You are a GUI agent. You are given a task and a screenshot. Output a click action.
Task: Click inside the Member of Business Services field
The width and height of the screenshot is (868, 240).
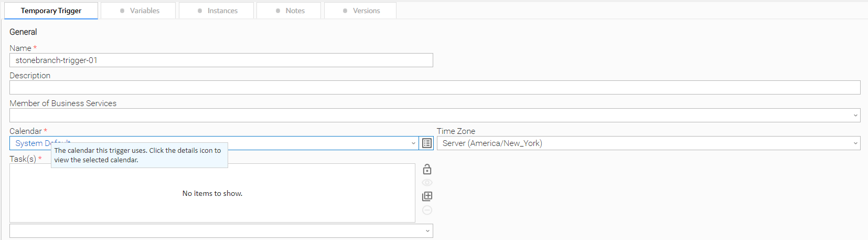coord(430,116)
